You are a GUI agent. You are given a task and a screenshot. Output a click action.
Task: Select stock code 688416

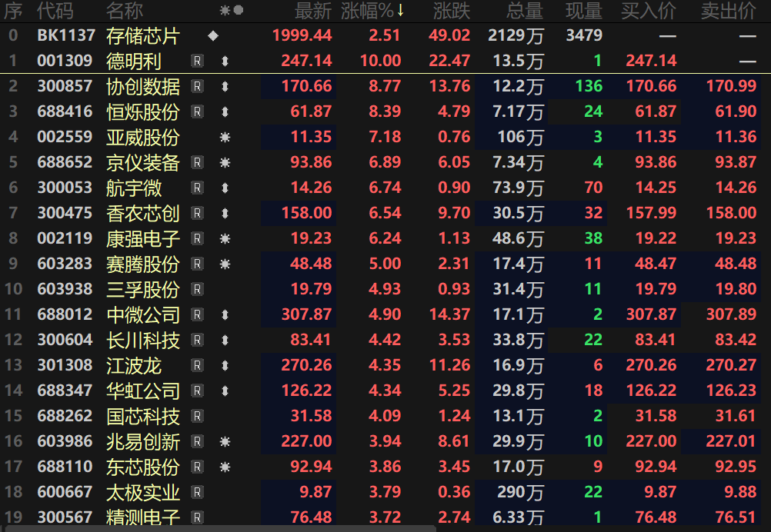(65, 111)
